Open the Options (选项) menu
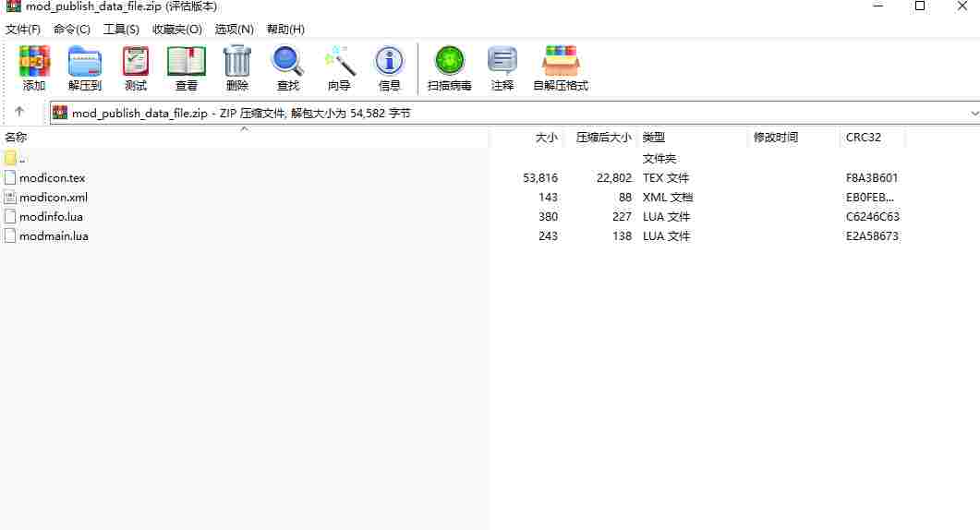This screenshot has width=980, height=530. coord(235,30)
